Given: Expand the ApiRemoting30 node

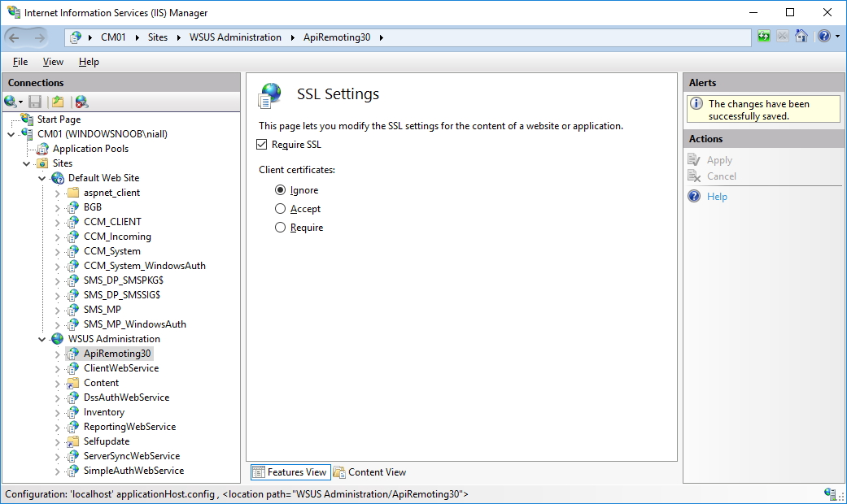Looking at the screenshot, I should coord(58,354).
